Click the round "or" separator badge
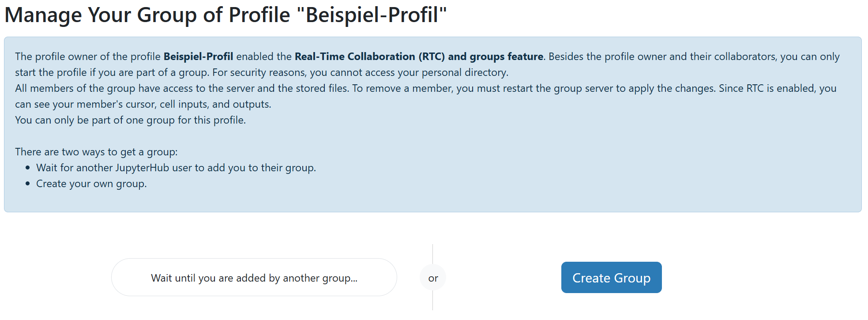Screen dimensions: 868x320 coord(433,278)
